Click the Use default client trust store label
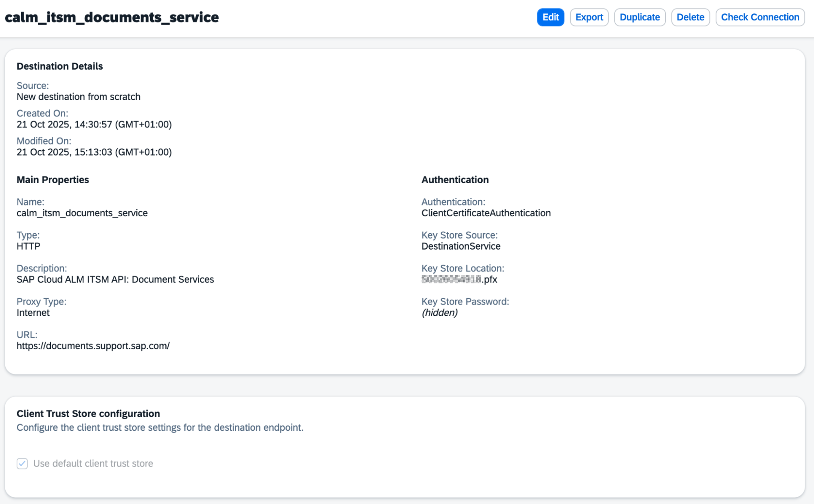 [93, 463]
